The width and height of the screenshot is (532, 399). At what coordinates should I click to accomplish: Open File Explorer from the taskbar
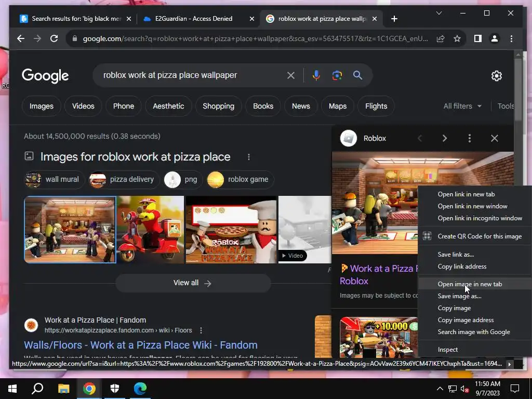(x=63, y=389)
